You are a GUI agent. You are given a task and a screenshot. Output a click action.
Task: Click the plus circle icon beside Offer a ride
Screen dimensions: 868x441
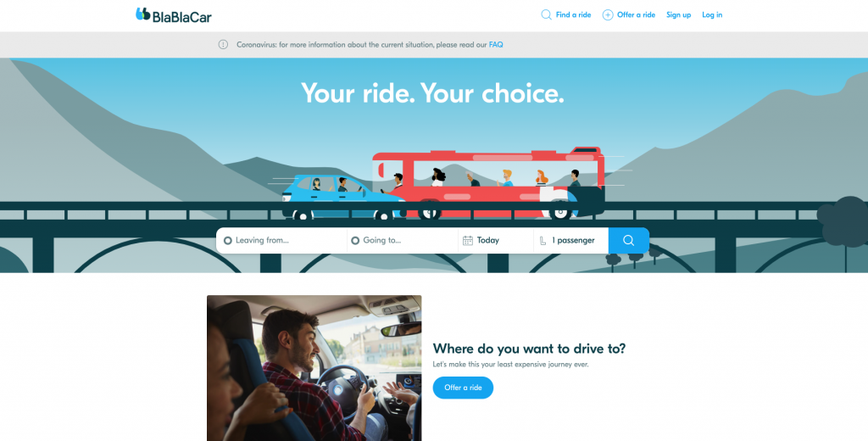point(607,15)
